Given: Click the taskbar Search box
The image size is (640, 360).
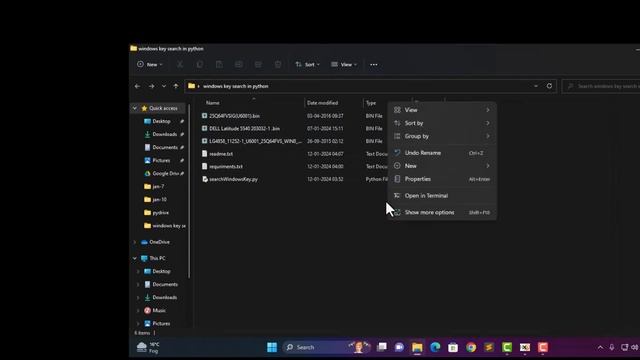Looking at the screenshot, I should (327, 347).
